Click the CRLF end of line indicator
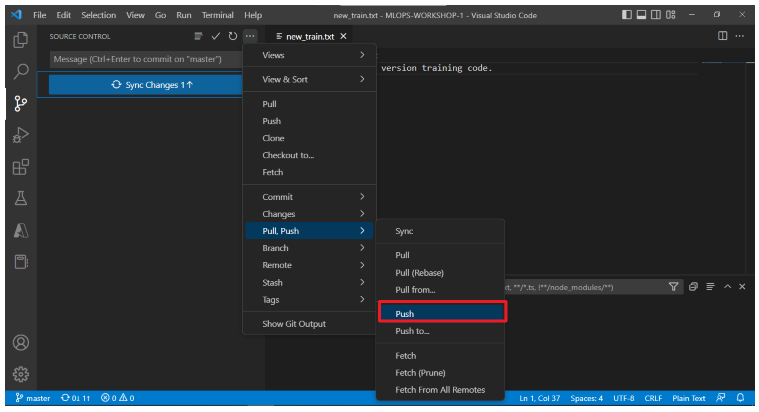759x412 pixels. click(x=653, y=398)
